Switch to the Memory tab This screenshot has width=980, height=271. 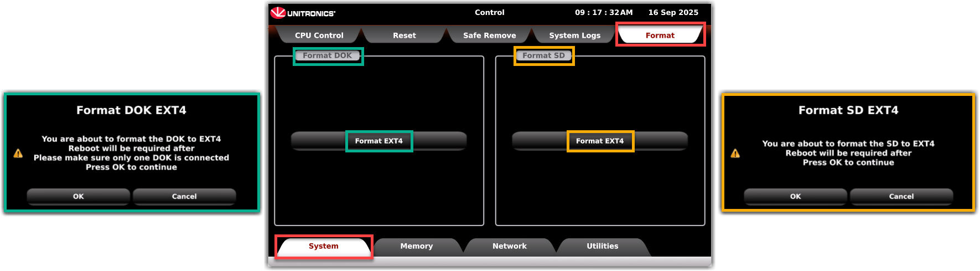tap(416, 246)
